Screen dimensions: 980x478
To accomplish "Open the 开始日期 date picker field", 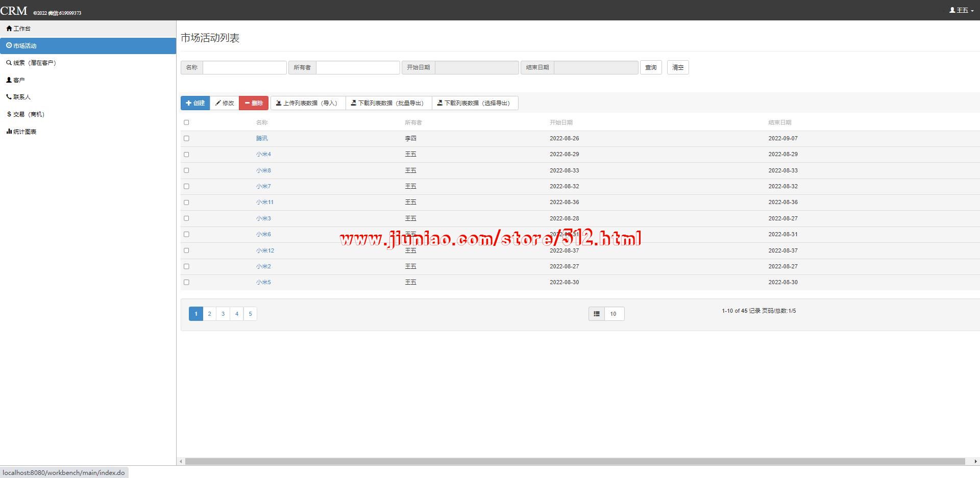I will point(476,67).
